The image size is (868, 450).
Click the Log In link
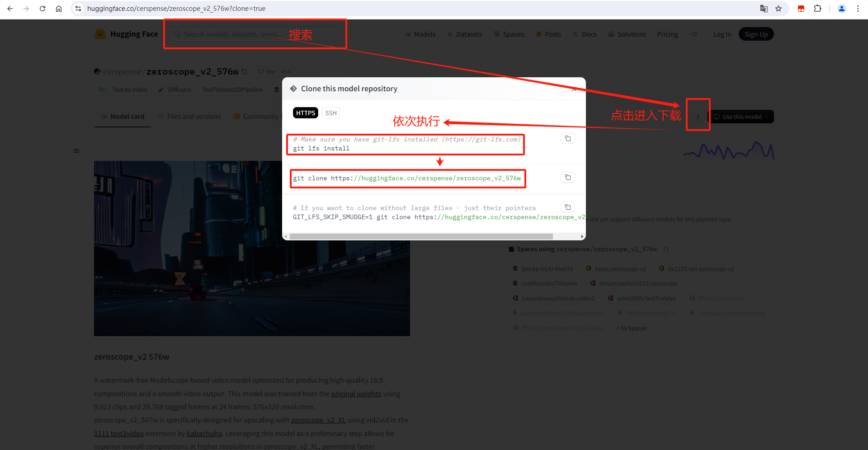tap(722, 34)
